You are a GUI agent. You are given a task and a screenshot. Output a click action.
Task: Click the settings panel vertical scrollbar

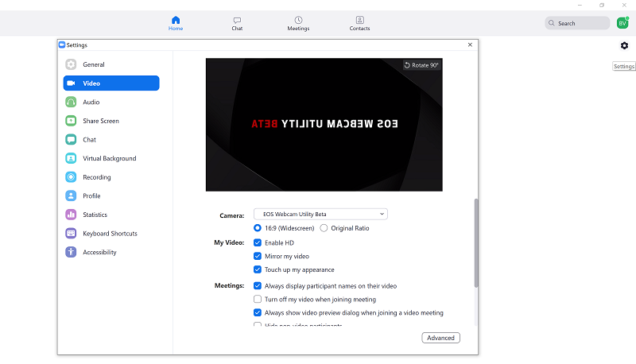(476, 243)
